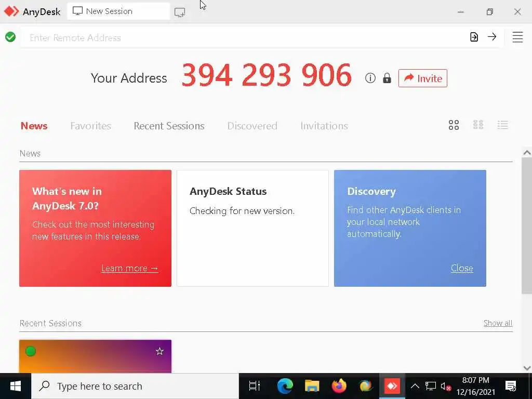Open the recent session thumbnail

point(96,356)
